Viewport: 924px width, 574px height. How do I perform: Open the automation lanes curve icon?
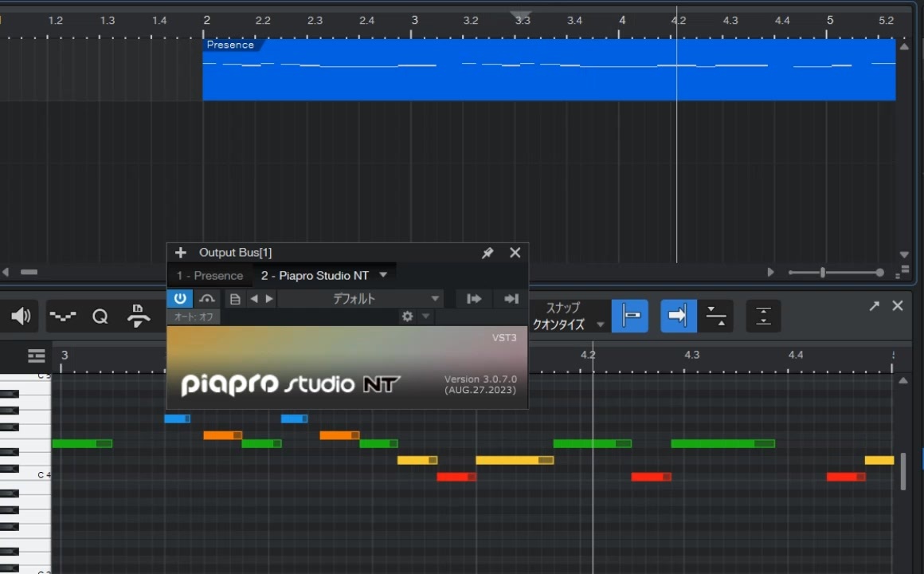click(x=62, y=316)
